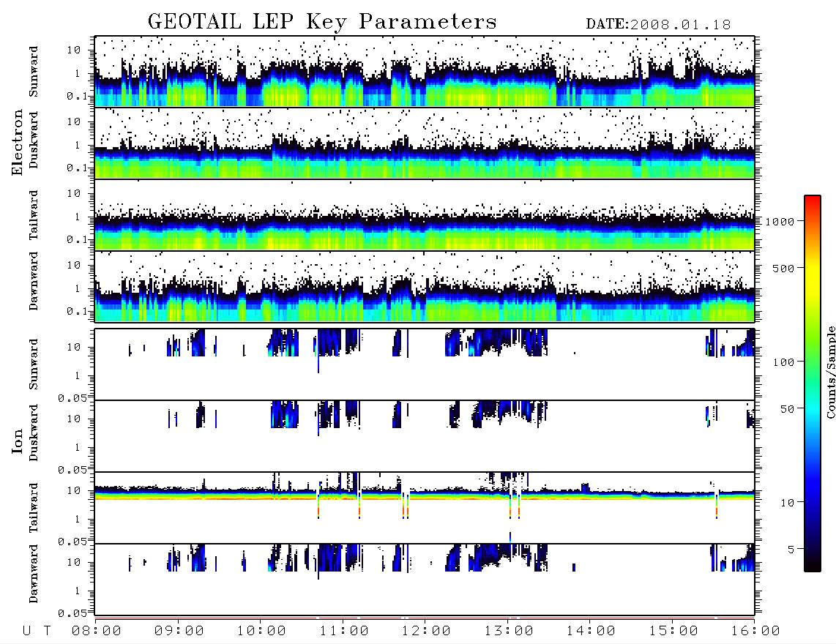Screen dimensions: 836x644
Task: Select the Electron Dawnward panel label
Action: (34, 282)
